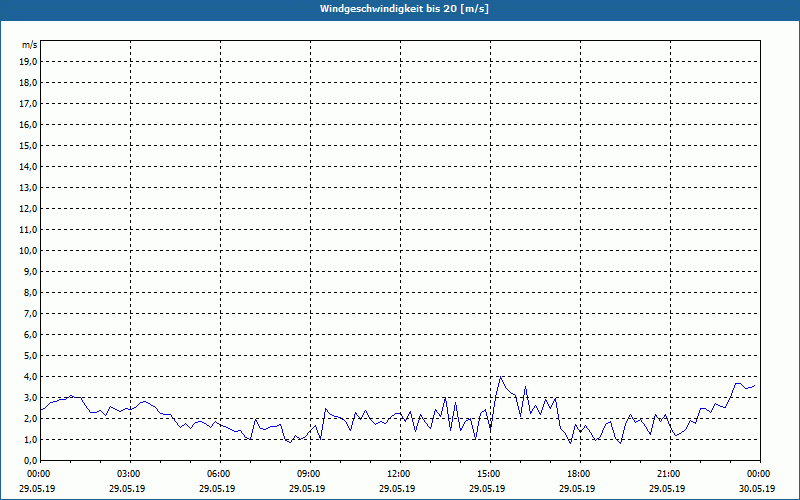
Task: Click the m/s unit label
Action: pyautogui.click(x=30, y=45)
